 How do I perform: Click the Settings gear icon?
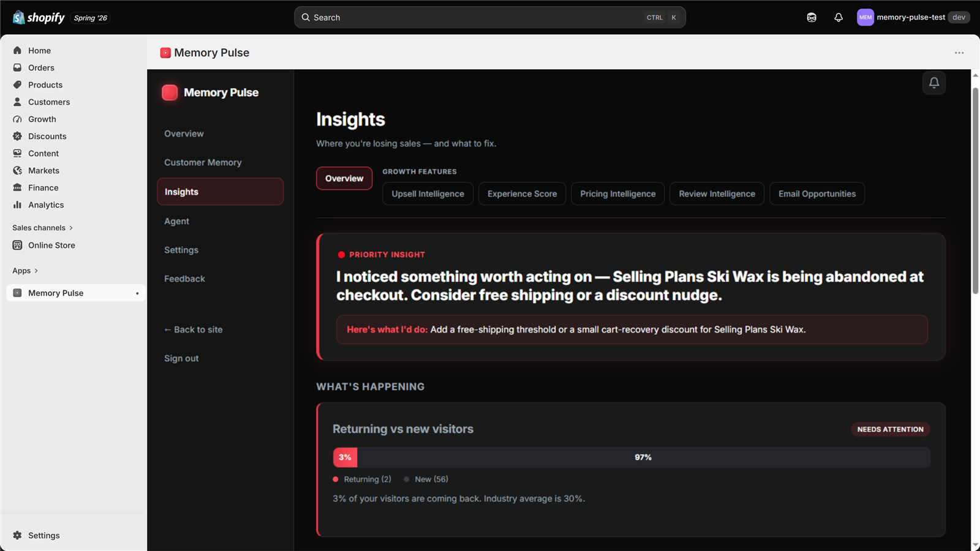[17, 536]
